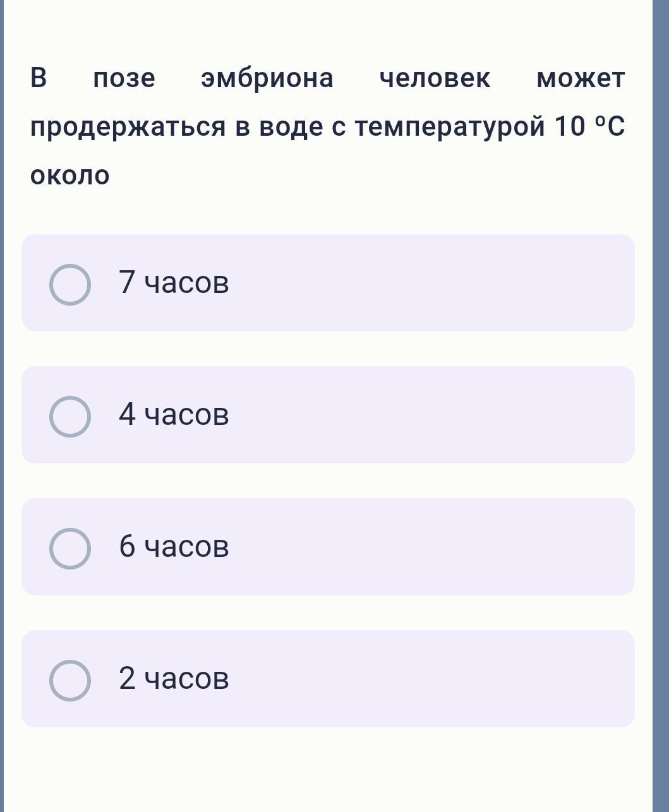Click the '4 часов' answer label
This screenshot has height=812, width=669.
(174, 414)
